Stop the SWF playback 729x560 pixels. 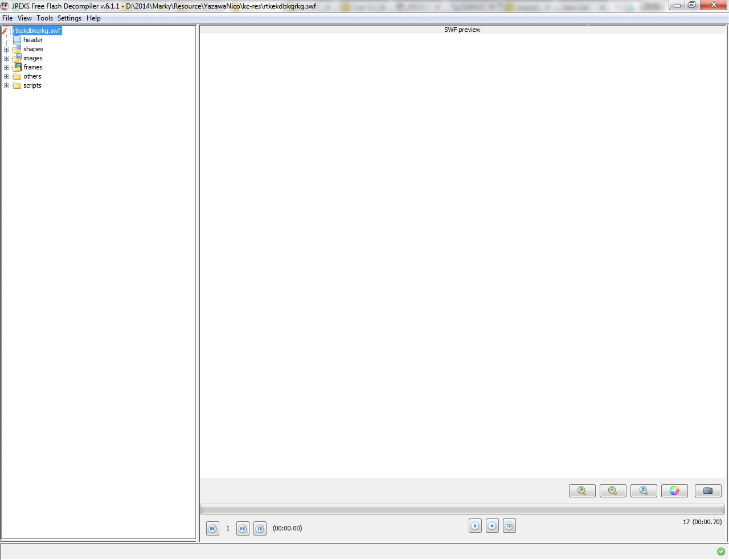point(492,526)
